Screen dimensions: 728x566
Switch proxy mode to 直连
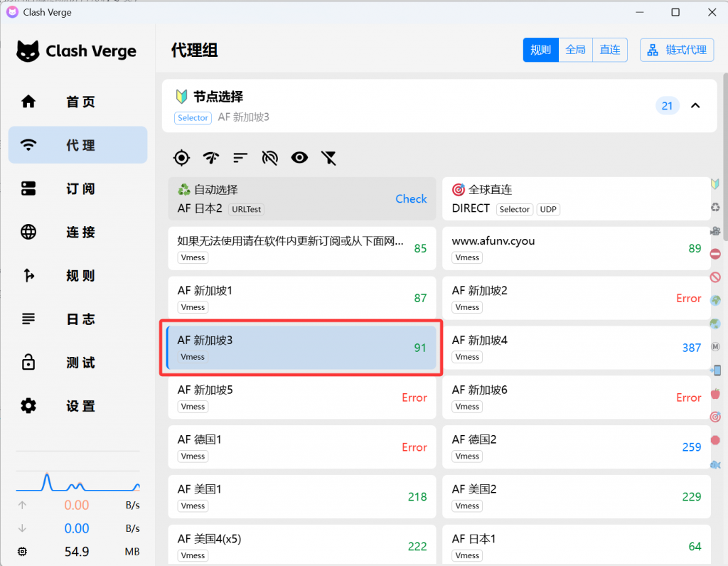(x=610, y=50)
